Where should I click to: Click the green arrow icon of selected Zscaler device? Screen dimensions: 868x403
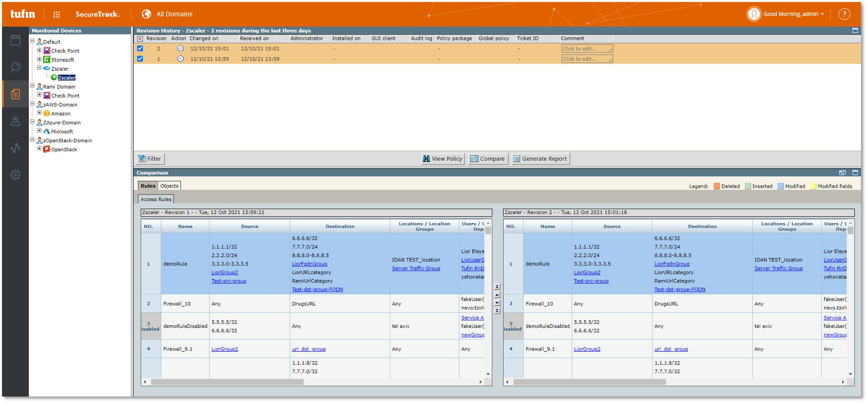coord(54,78)
